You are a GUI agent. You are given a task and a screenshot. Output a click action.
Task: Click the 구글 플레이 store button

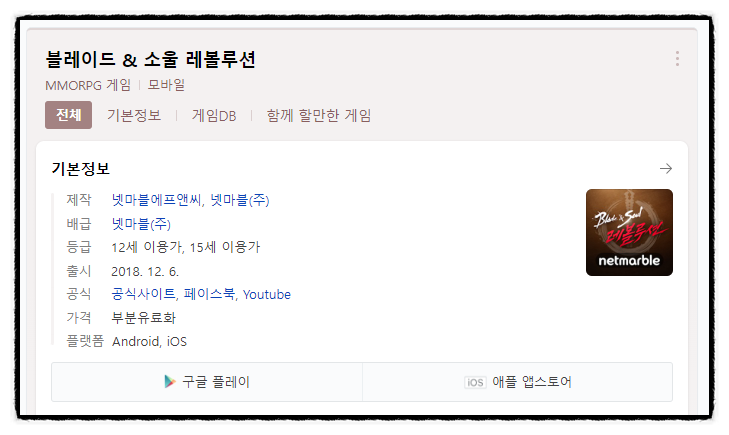[x=207, y=382]
